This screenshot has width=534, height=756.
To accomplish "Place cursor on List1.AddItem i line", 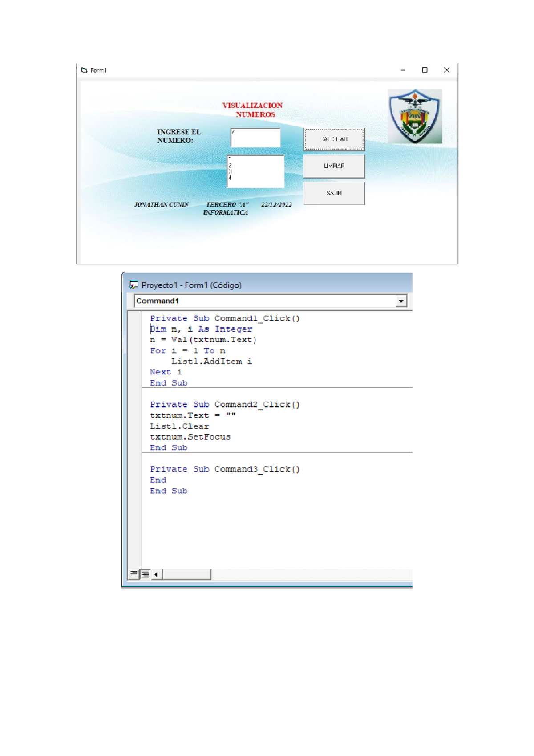I will [211, 362].
